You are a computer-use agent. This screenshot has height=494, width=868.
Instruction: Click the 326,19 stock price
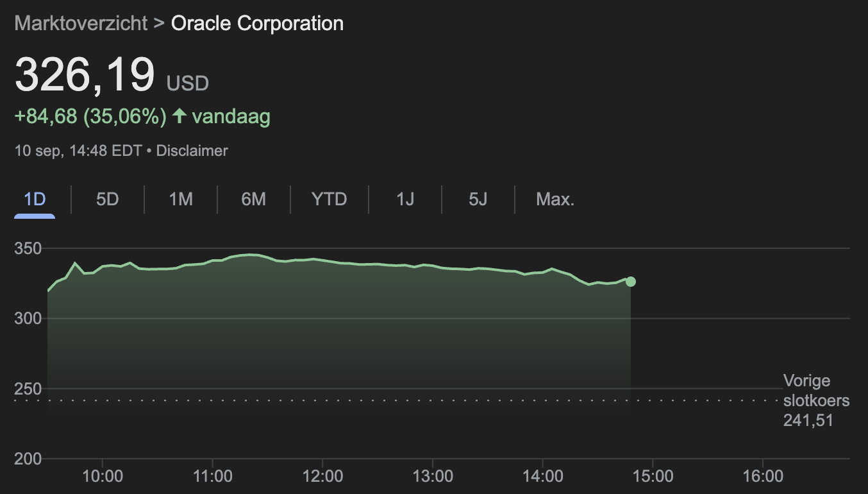coord(85,75)
